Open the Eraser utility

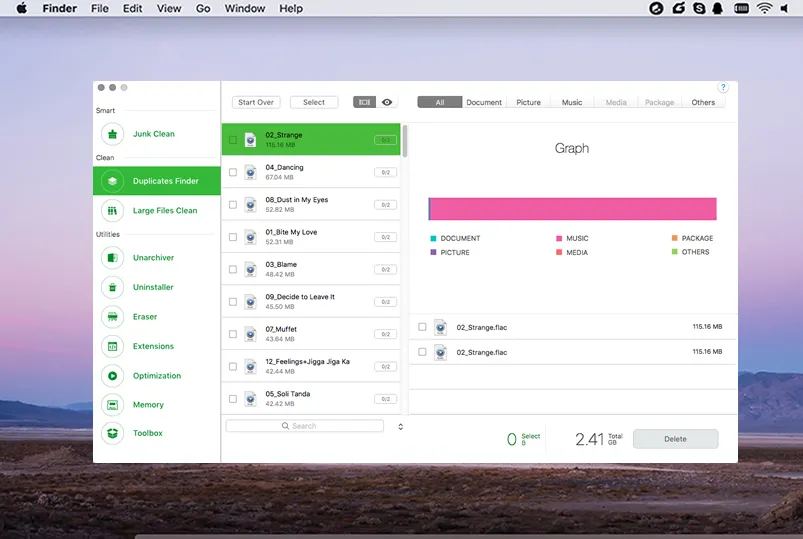click(145, 317)
